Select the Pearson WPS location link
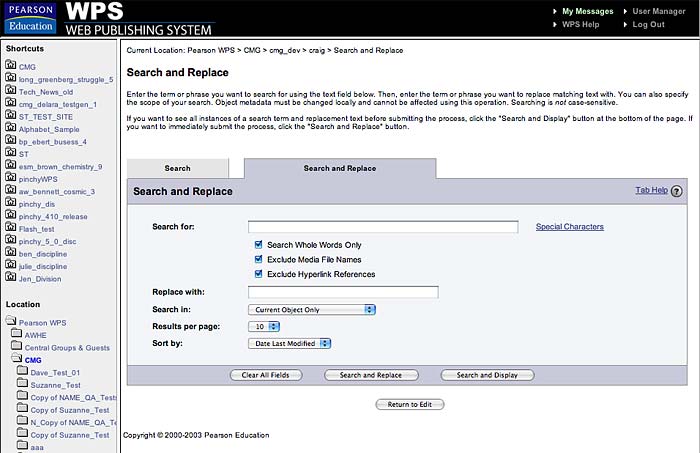 tap(42, 323)
